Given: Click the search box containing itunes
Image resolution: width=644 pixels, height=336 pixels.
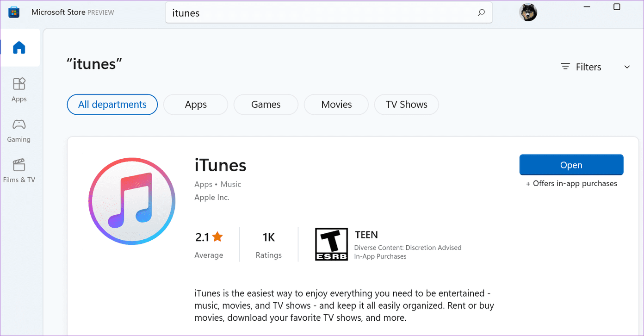Looking at the screenshot, I should pyautogui.click(x=329, y=13).
